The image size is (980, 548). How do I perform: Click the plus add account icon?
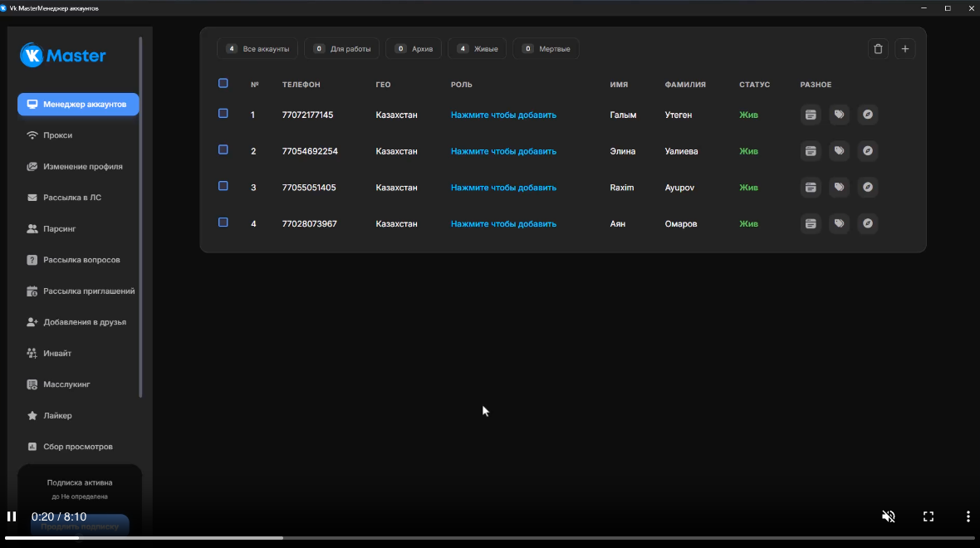[905, 49]
